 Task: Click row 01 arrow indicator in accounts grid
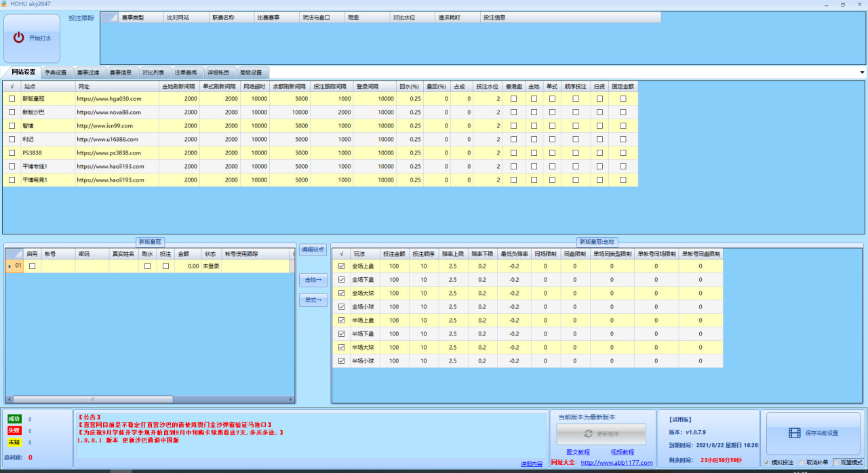(9, 266)
